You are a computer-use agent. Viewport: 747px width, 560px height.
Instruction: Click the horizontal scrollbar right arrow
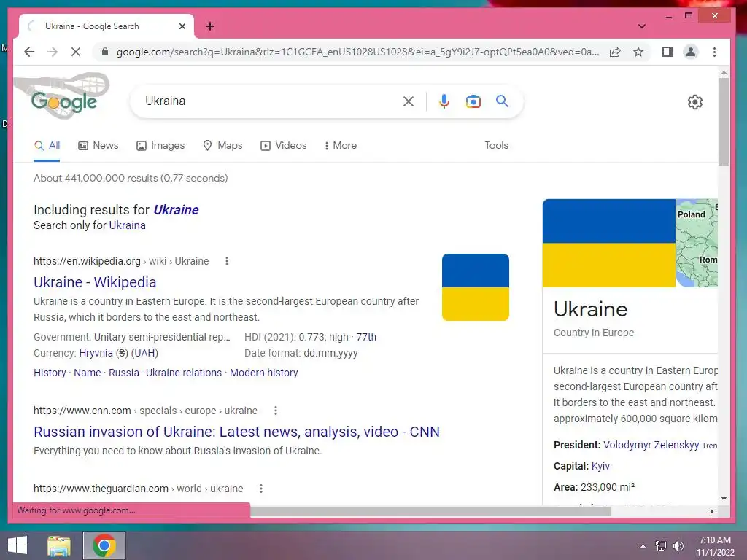point(712,511)
